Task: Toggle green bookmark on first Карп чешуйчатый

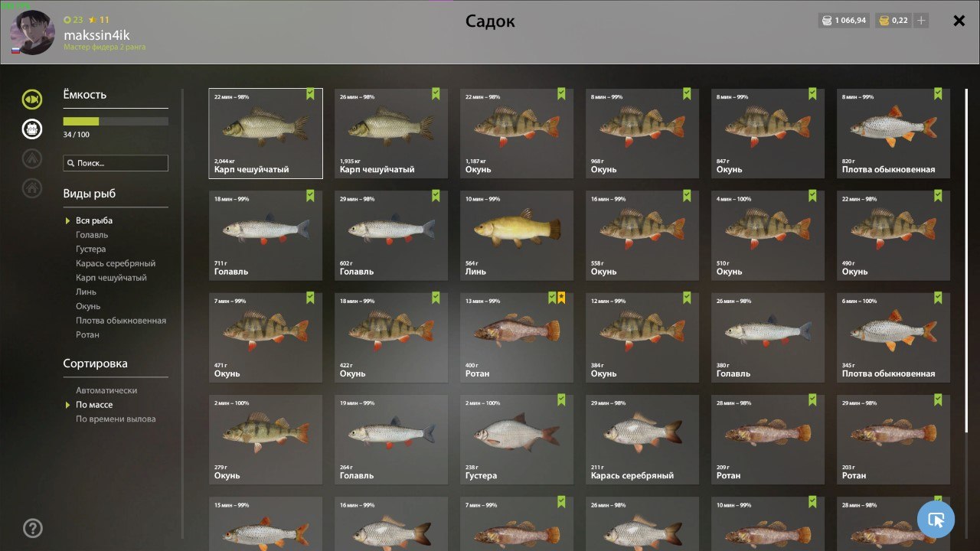Action: click(x=310, y=94)
